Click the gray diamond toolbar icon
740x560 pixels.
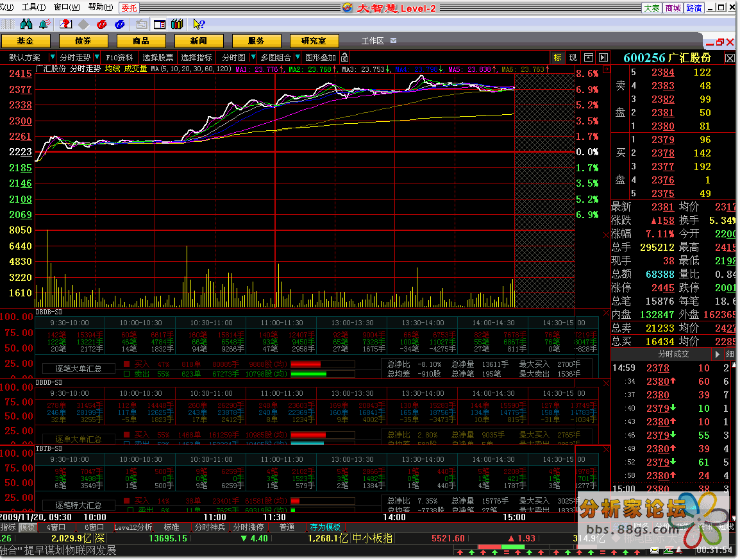tap(83, 24)
